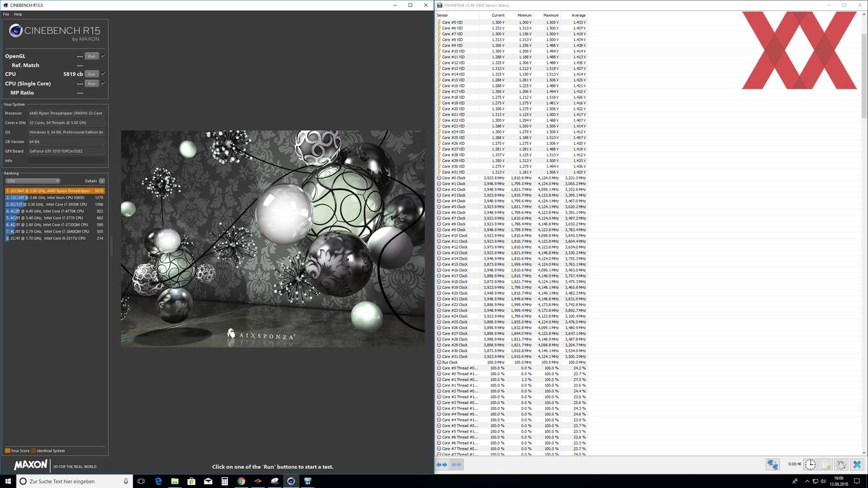Click the Processor field in Your System
This screenshot has height=488, width=868.
click(66, 113)
